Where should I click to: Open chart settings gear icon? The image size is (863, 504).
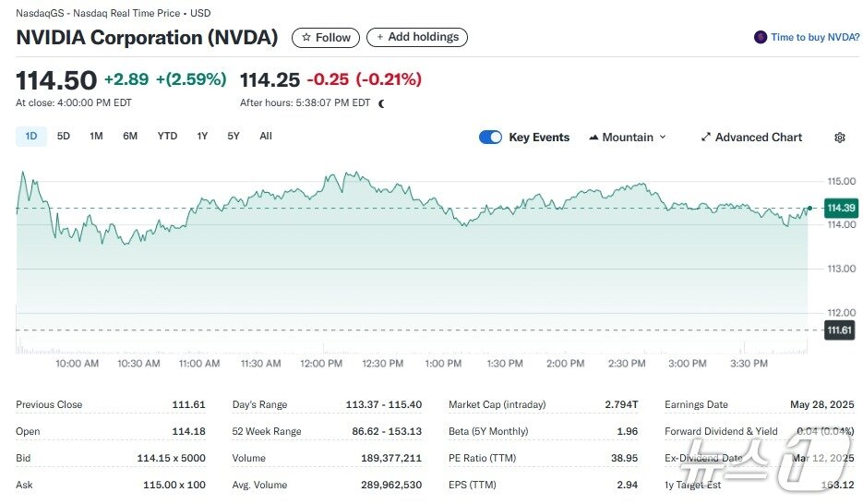point(839,138)
